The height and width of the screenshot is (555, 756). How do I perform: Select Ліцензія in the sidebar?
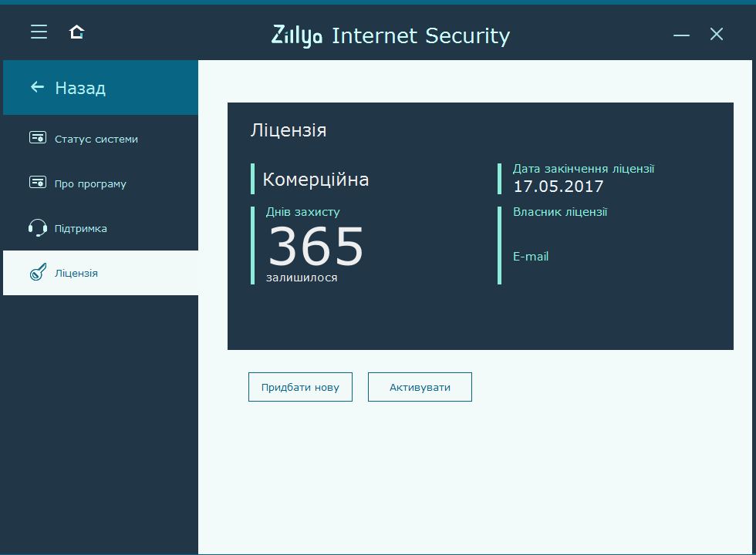point(101,273)
